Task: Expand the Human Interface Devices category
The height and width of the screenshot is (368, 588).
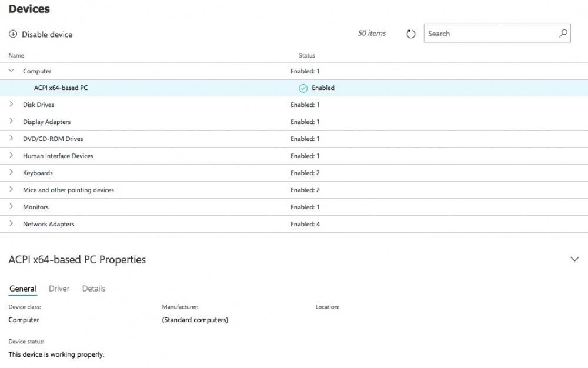Action: [11, 155]
